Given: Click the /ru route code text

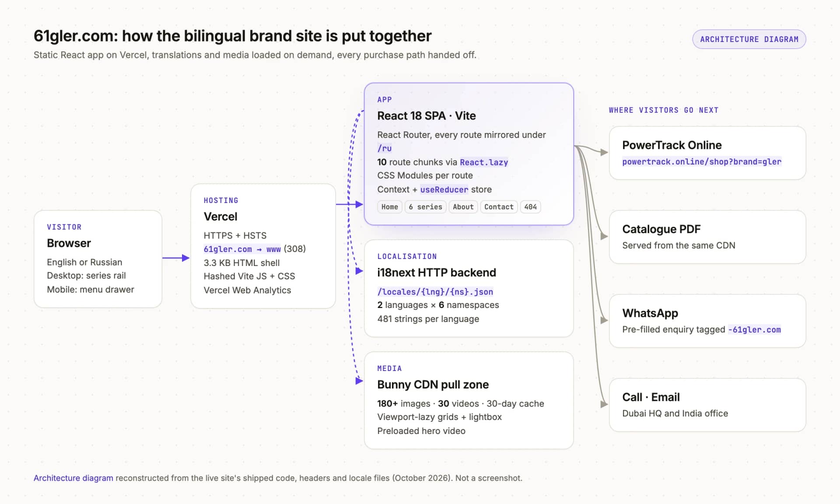Looking at the screenshot, I should point(385,148).
